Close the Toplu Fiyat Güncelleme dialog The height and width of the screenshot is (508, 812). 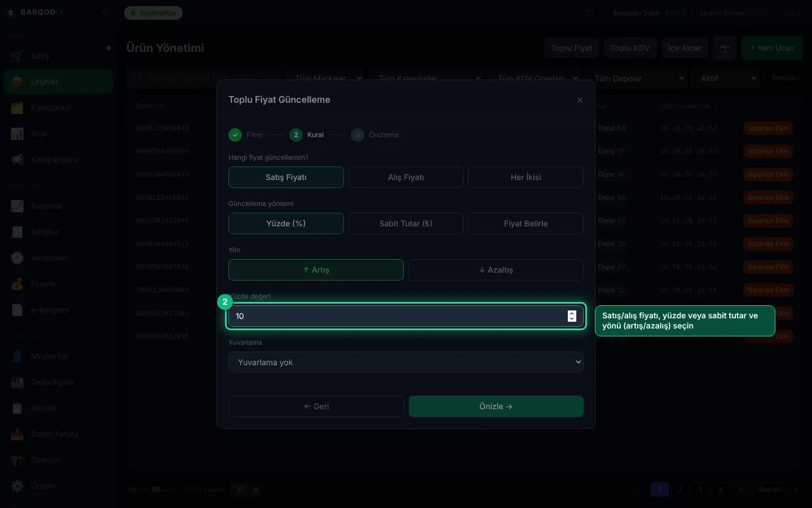click(580, 100)
